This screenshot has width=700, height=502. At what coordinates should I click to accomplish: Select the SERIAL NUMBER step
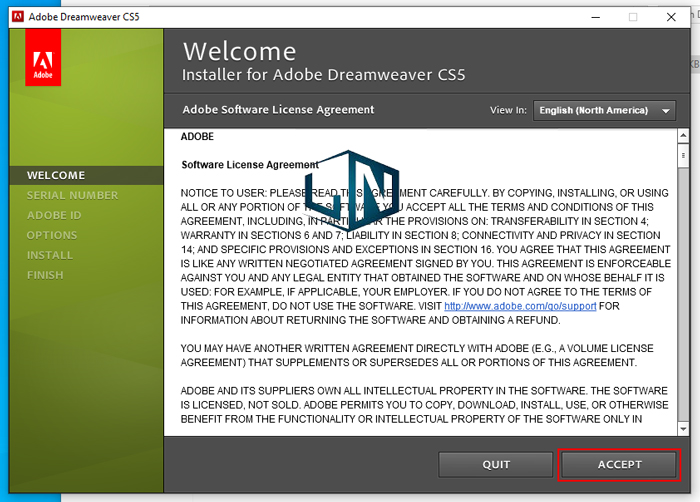pos(72,195)
